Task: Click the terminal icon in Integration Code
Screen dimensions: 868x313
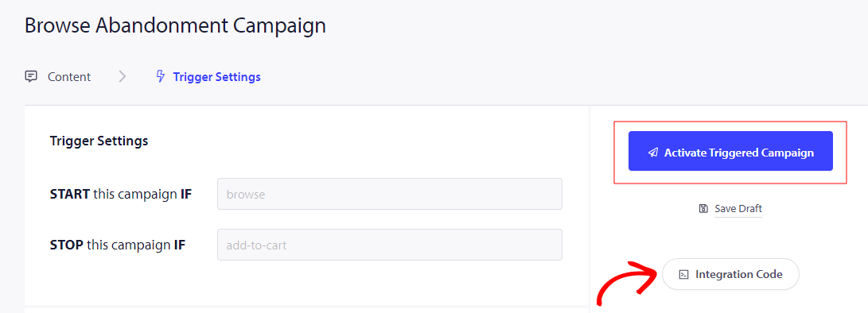Action: pos(684,274)
